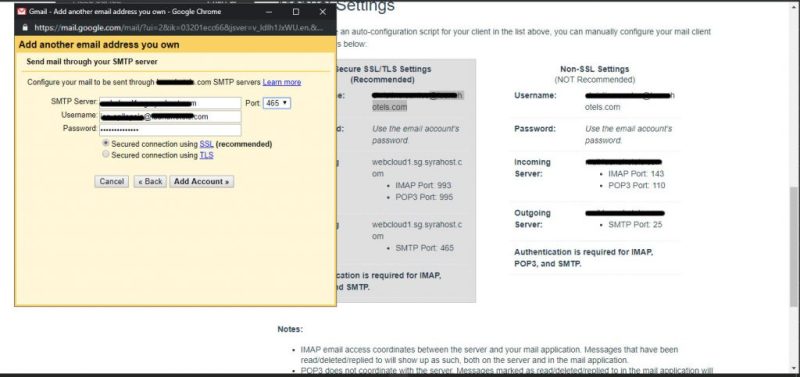Click the Cancel button
800x377 pixels.
[x=111, y=181]
